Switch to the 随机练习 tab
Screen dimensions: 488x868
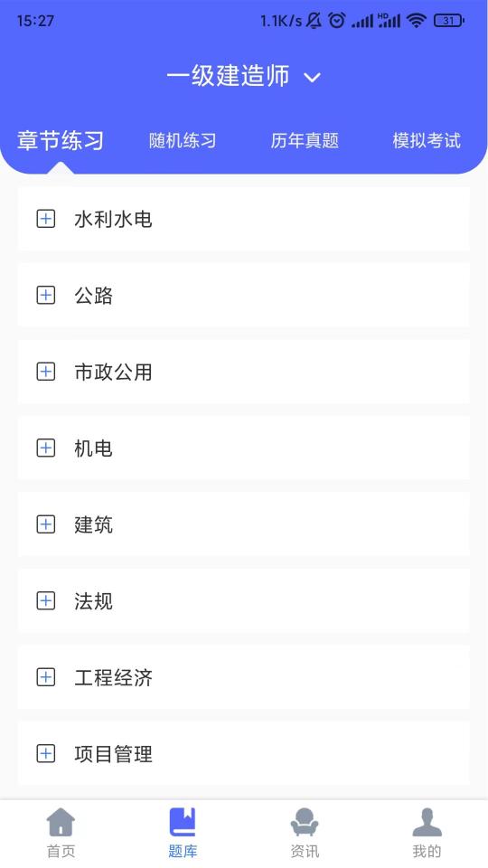pyautogui.click(x=183, y=141)
